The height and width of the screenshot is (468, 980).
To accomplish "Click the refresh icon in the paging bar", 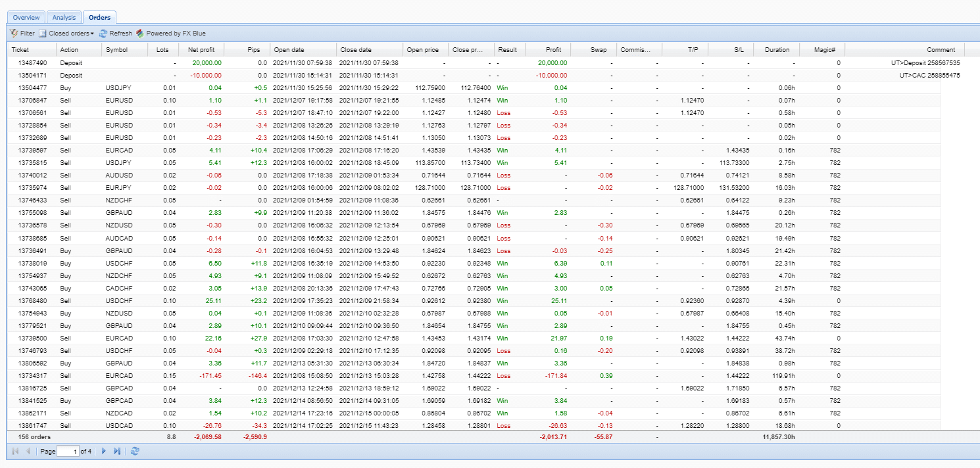I will [135, 451].
